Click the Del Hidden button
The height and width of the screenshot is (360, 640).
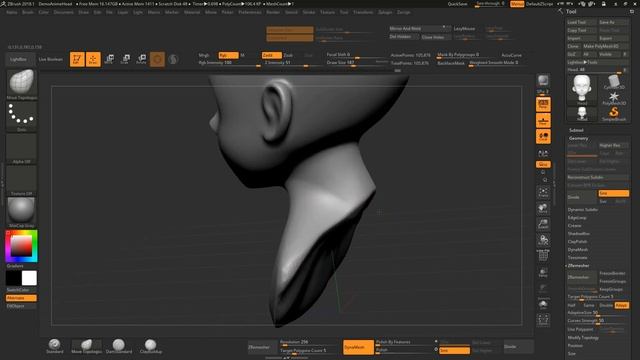[403, 37]
